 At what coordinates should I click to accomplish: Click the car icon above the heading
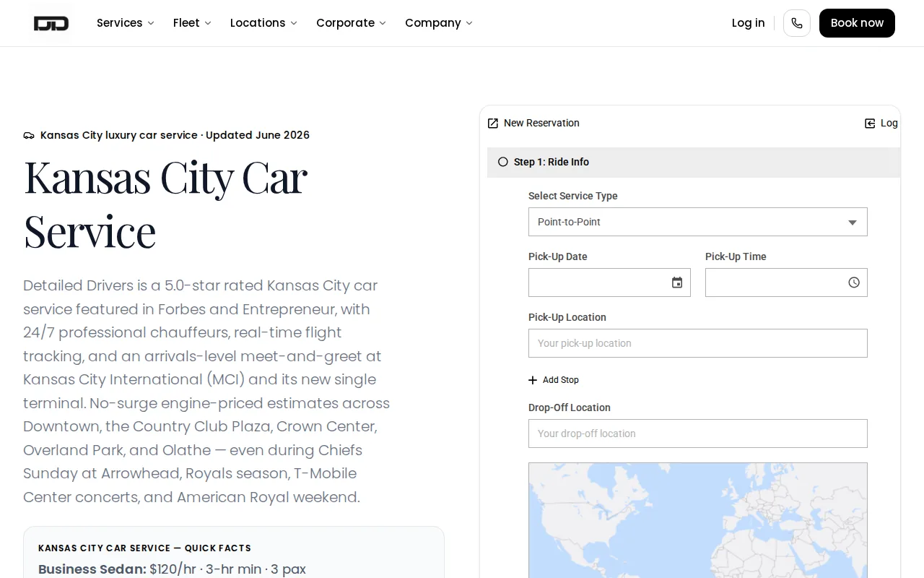coord(29,135)
